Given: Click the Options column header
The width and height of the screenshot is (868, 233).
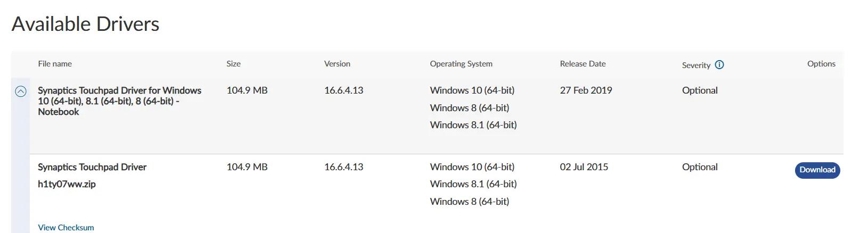Looking at the screenshot, I should 821,64.
